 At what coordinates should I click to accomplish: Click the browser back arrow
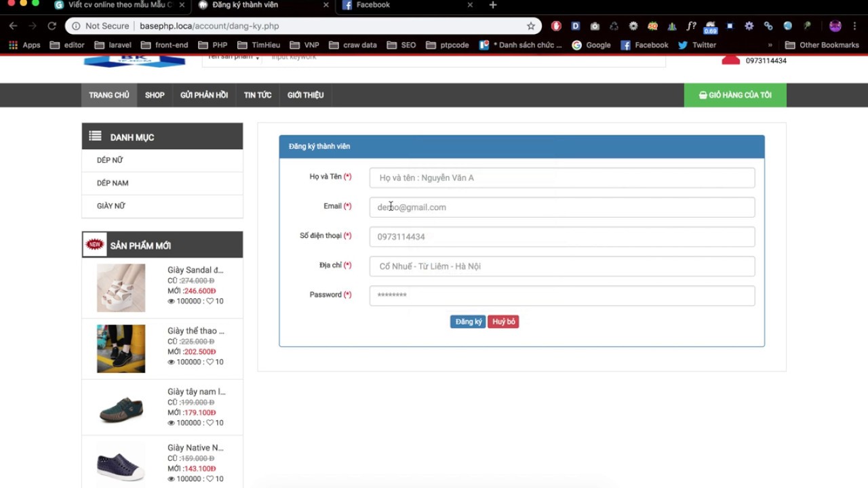point(13,26)
